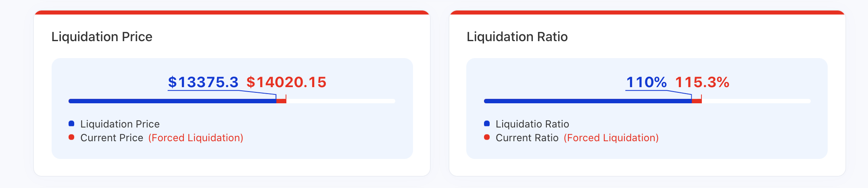
Task: Click the Current Price legend label
Action: [x=112, y=138]
